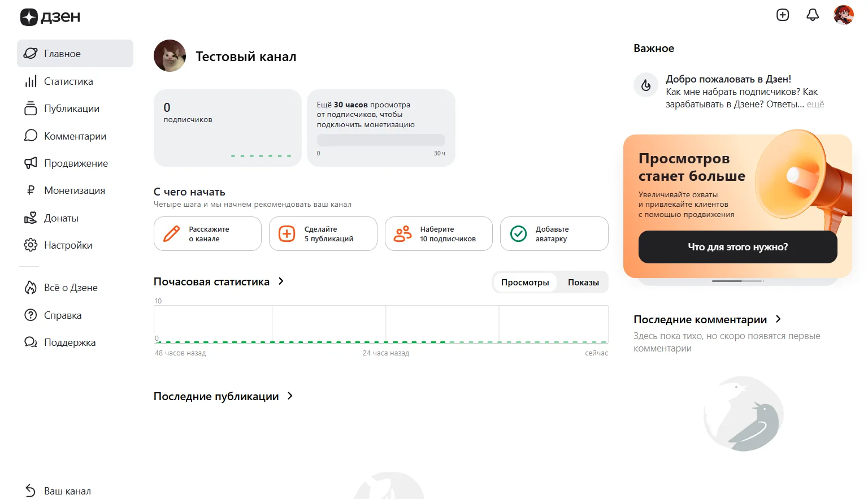Click the Сделайте 5 публикаций step card

click(323, 234)
